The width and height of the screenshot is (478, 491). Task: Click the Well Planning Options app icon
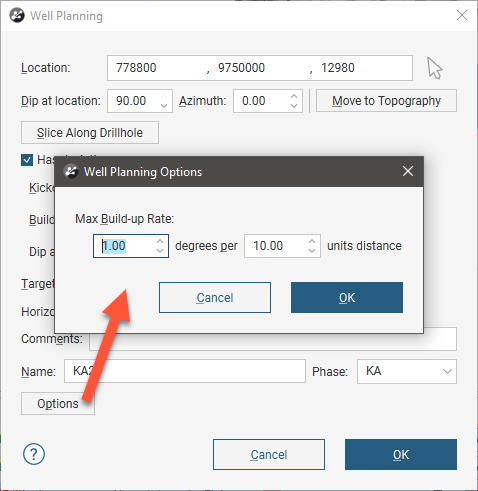[71, 172]
